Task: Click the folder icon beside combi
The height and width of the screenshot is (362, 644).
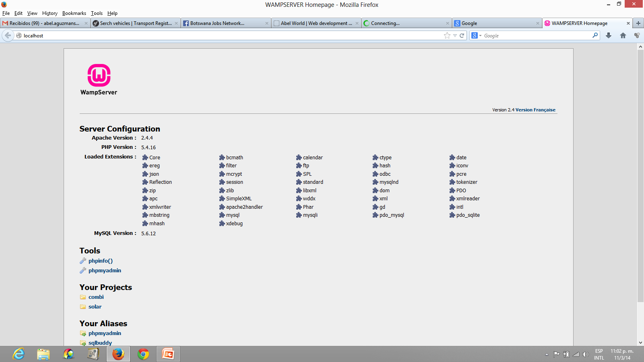Action: coord(83,297)
